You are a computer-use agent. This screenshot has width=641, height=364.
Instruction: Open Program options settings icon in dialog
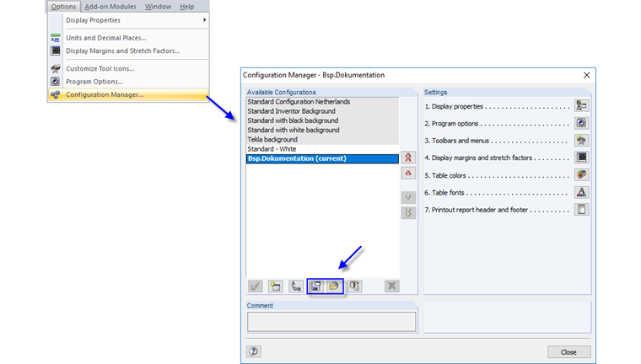[x=581, y=123]
